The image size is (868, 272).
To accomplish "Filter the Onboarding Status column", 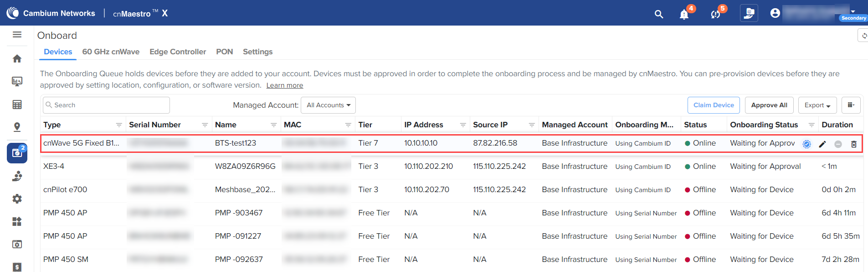I will (812, 125).
